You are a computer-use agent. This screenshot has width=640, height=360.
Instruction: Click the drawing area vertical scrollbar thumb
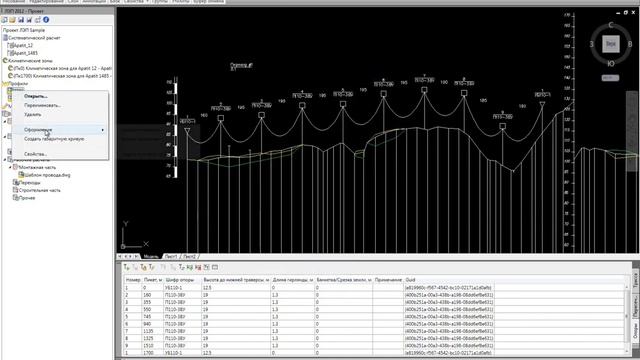[x=631, y=131]
